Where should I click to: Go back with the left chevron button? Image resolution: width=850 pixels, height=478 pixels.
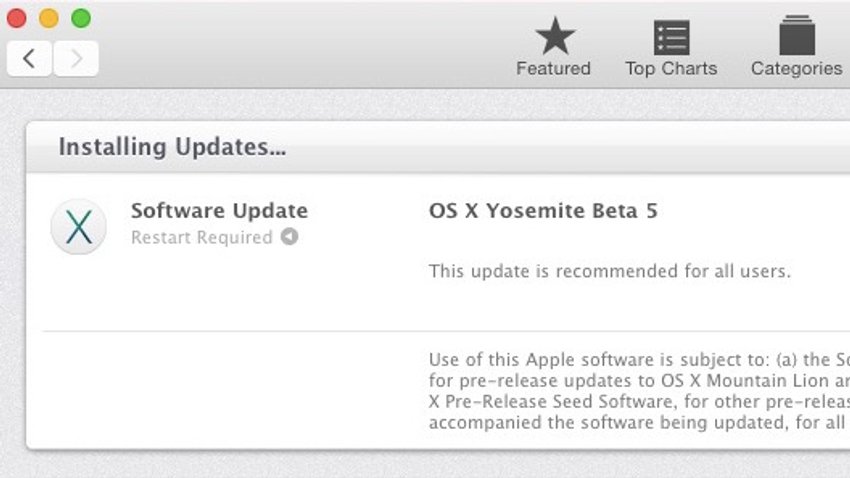[29, 58]
